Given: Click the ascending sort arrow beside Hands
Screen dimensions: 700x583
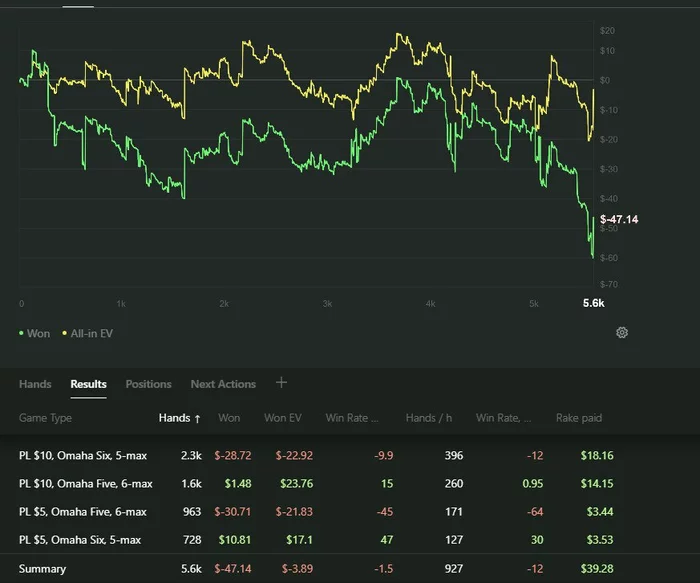Looking at the screenshot, I should point(197,418).
